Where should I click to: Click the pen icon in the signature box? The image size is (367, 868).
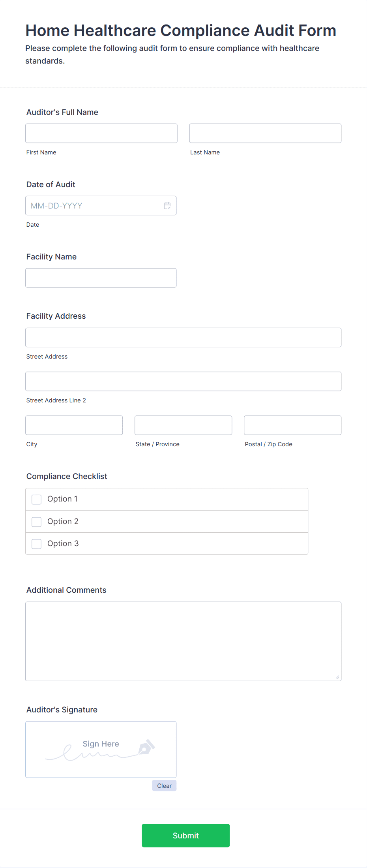coord(146,747)
